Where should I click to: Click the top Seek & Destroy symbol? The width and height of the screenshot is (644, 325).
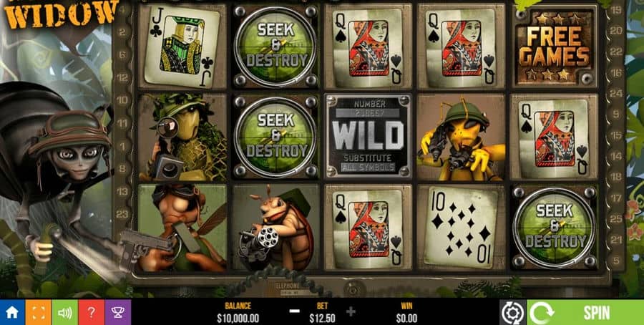click(275, 47)
